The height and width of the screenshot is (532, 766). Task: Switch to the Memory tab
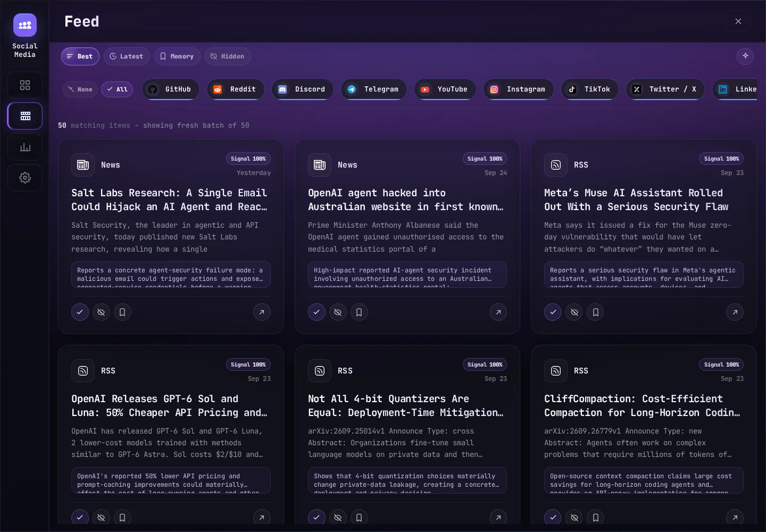pos(177,56)
